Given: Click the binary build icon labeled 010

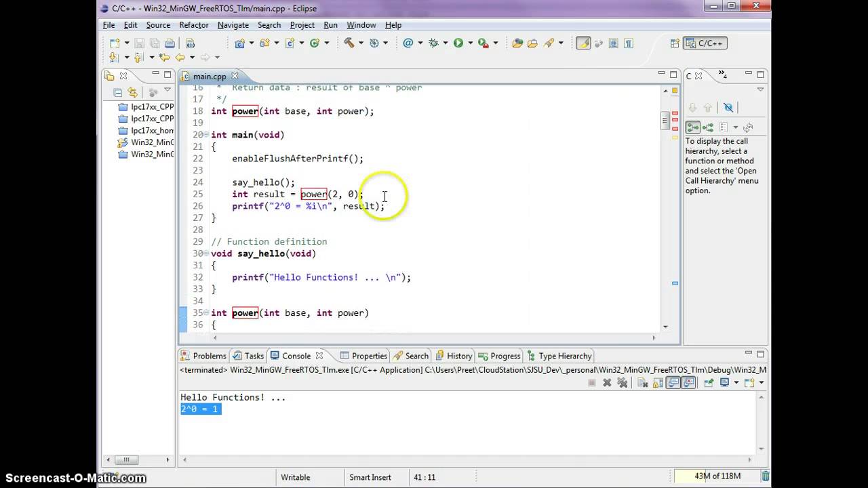Looking at the screenshot, I should [x=191, y=43].
